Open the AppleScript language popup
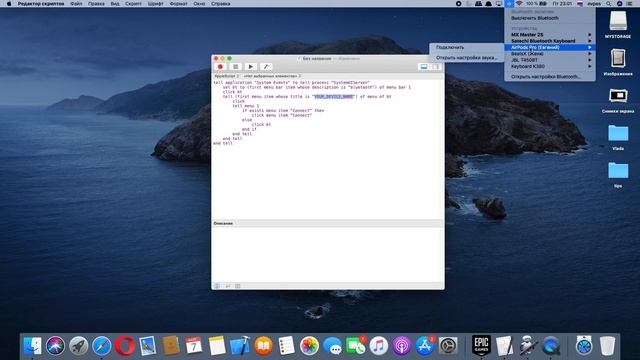 coord(226,76)
